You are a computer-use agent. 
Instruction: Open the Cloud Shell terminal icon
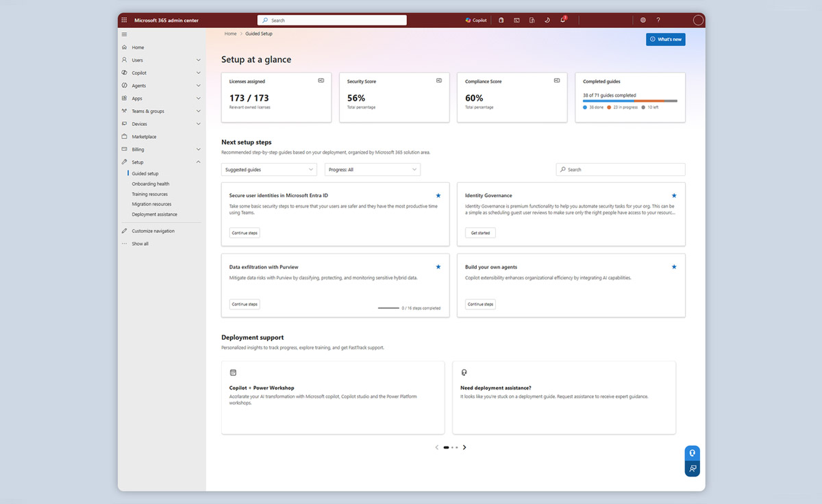point(516,21)
